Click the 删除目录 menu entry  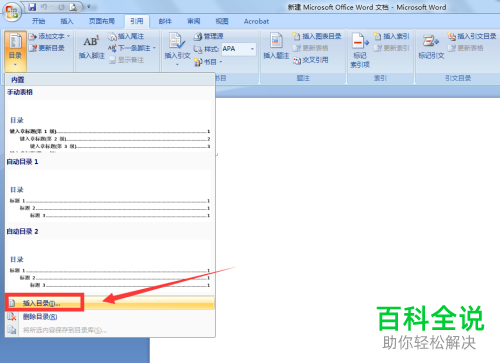110,317
